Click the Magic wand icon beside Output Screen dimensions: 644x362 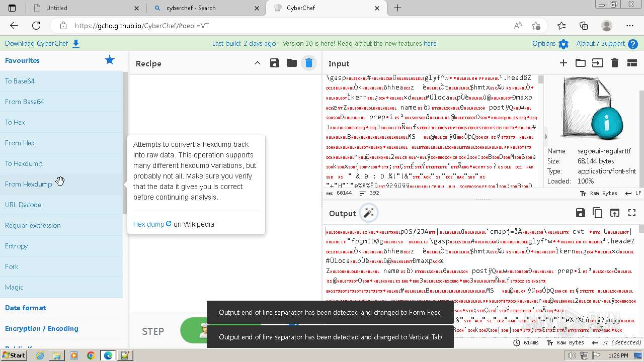[369, 213]
